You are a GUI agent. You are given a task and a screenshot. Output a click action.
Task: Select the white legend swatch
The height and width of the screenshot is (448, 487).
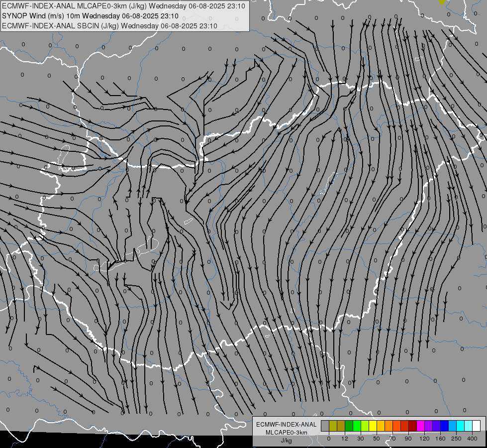pos(477,426)
